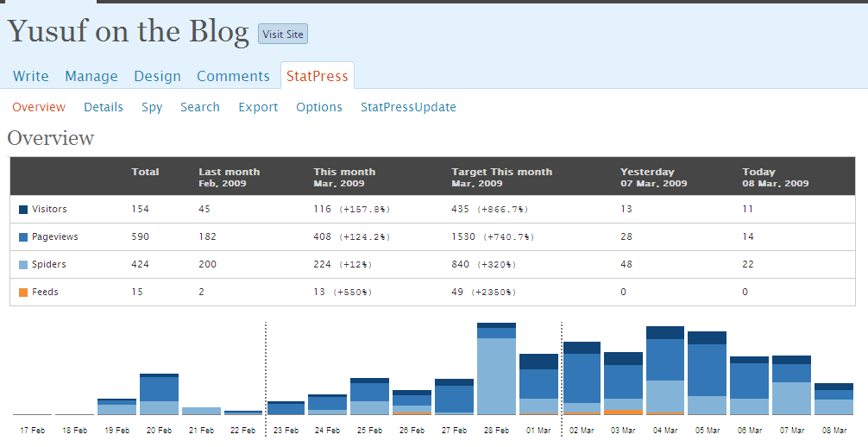This screenshot has height=447, width=868.
Task: Click the Feeds target value 49 (+2350%)
Action: (484, 292)
